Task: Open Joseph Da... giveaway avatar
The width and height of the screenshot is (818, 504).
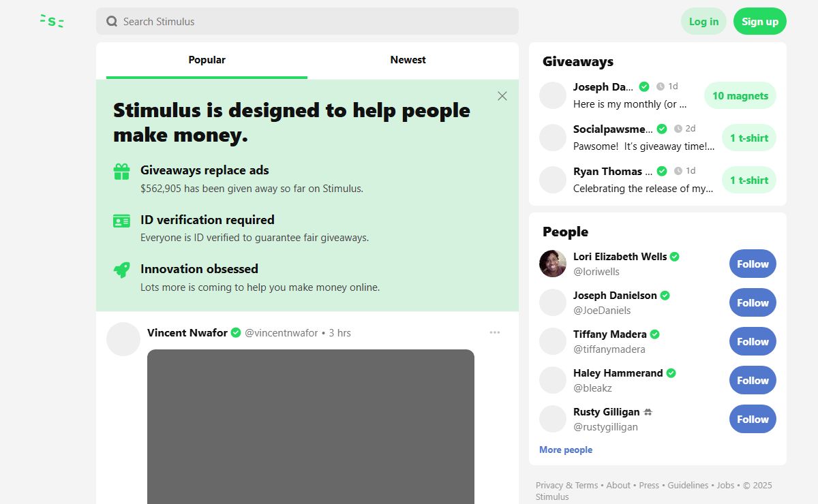Action: coord(553,95)
